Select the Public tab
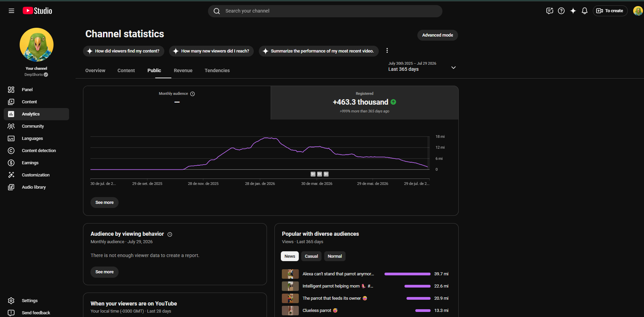 coord(154,70)
